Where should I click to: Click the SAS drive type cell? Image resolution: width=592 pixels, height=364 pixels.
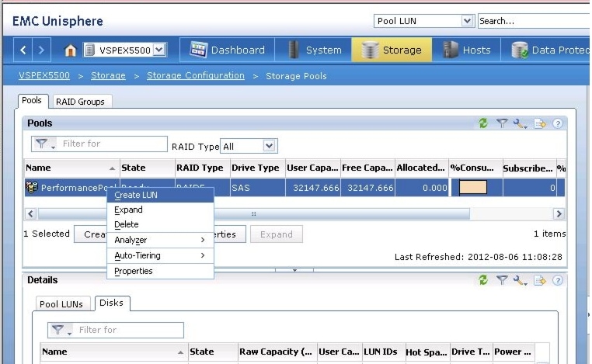pos(257,188)
